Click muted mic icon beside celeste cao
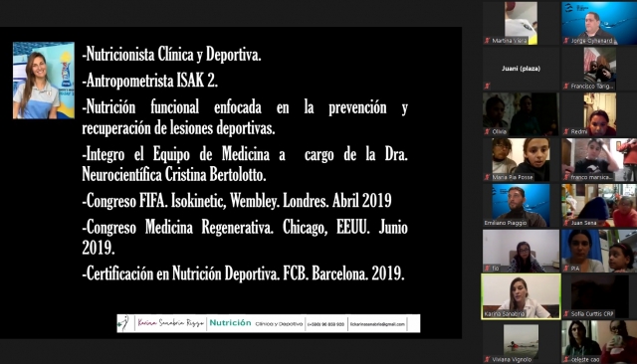Image resolution: width=637 pixels, height=364 pixels. 566,359
